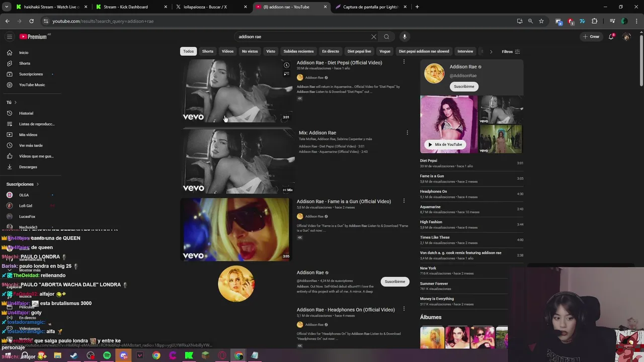Open Suscripciones in the sidebar
Image resolution: width=644 pixels, height=362 pixels.
click(x=30, y=74)
